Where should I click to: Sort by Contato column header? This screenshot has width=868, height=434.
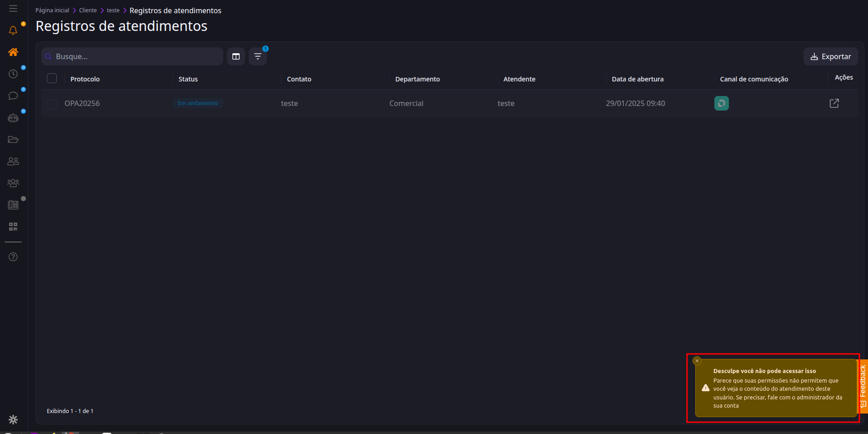[299, 79]
